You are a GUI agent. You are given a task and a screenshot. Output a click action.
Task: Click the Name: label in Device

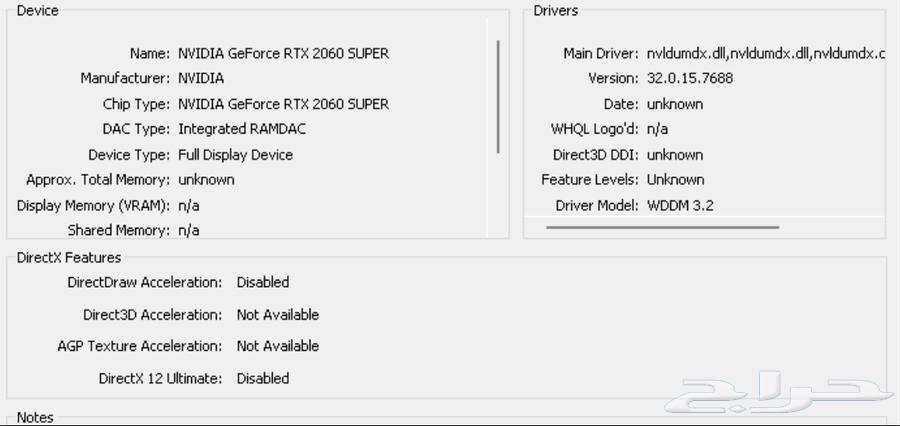click(x=150, y=53)
